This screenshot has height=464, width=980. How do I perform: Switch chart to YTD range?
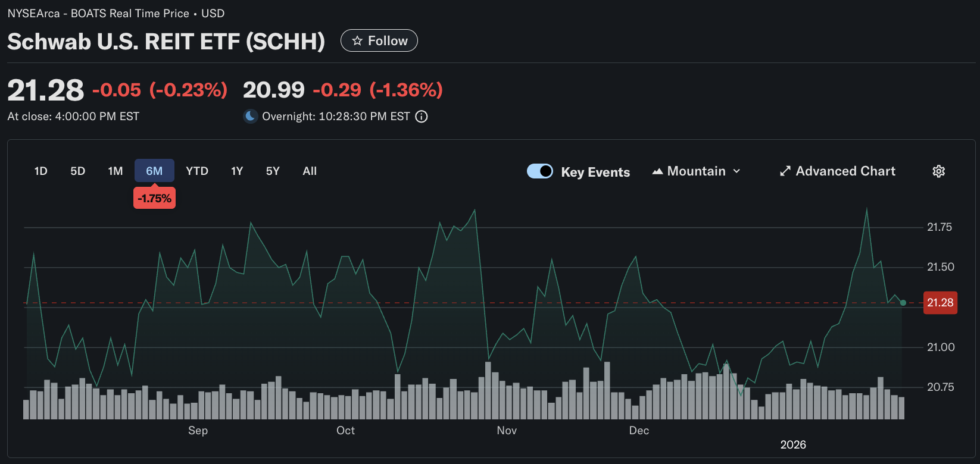point(197,171)
